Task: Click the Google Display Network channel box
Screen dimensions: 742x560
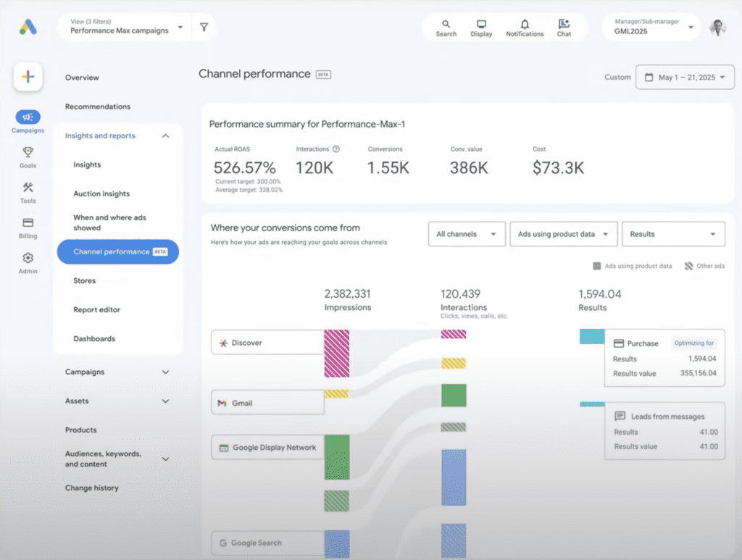Action: tap(267, 448)
